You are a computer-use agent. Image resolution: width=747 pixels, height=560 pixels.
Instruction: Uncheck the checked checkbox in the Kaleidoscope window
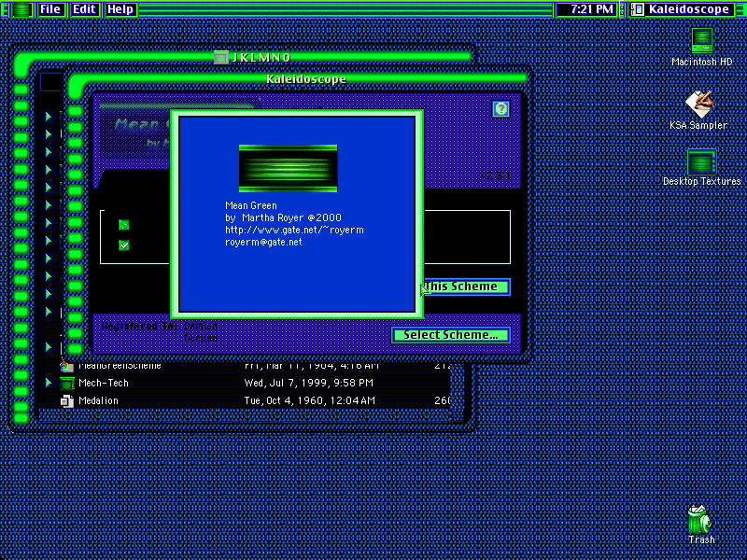coord(124,245)
